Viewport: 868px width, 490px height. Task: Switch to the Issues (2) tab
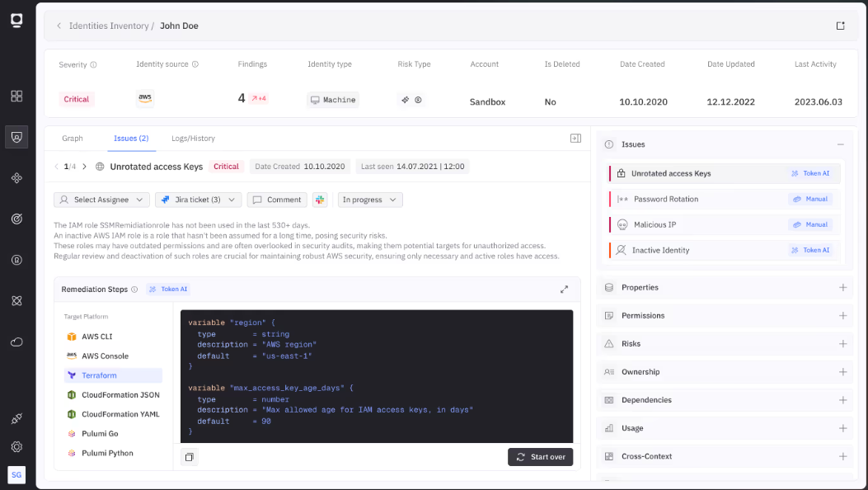131,139
